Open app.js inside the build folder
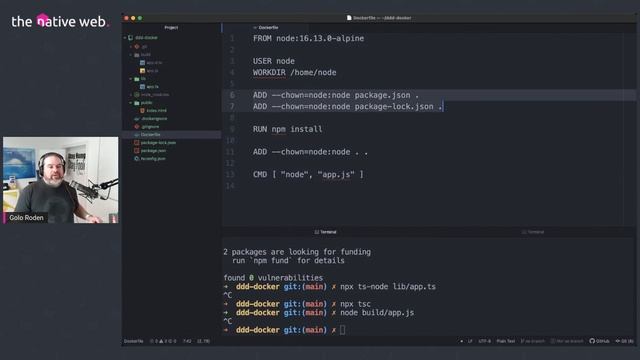The width and height of the screenshot is (640, 360). 152,71
